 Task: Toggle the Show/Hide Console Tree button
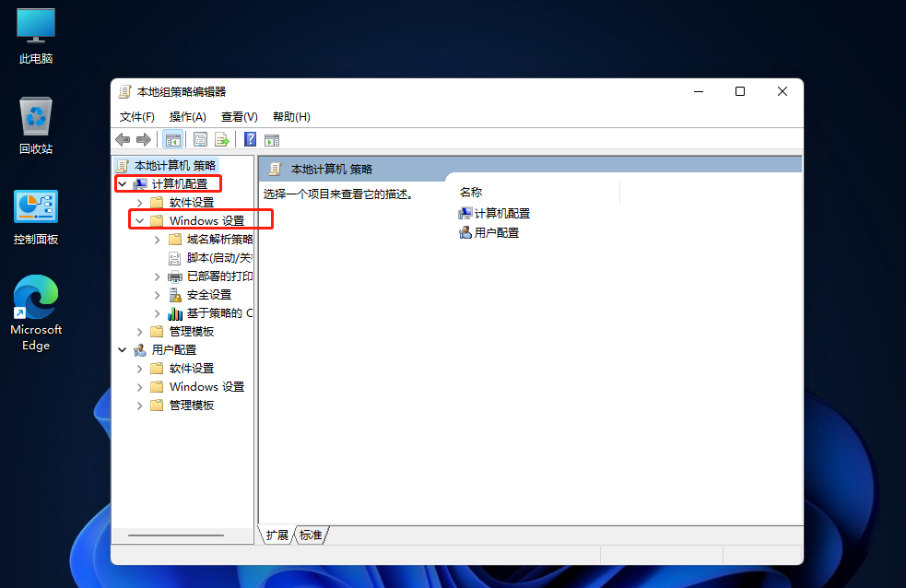[x=172, y=139]
